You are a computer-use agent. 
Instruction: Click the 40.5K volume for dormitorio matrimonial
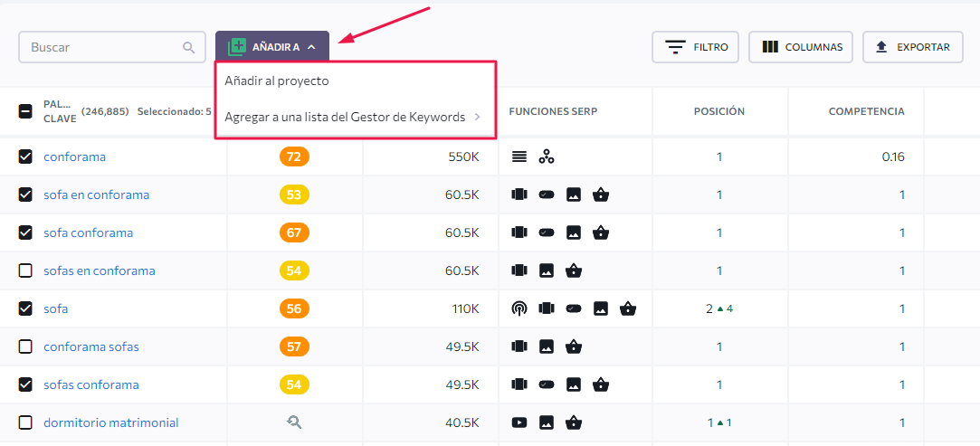(462, 422)
